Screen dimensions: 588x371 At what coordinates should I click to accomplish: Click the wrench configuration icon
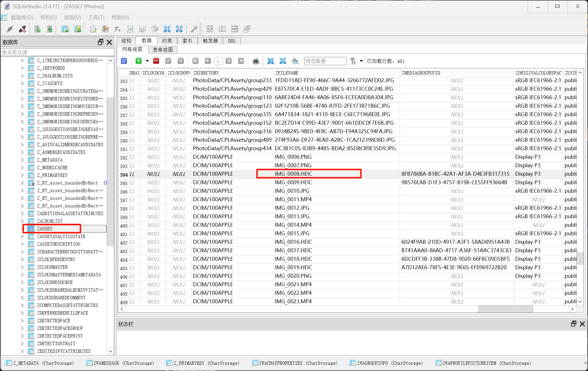click(194, 29)
